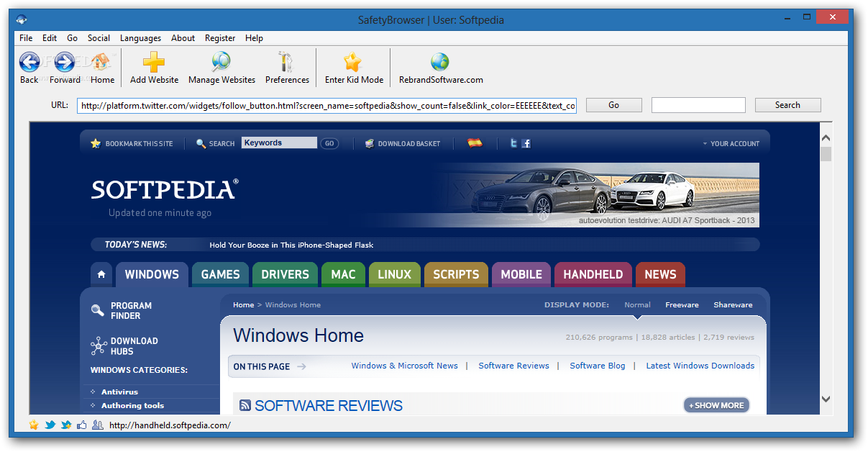Select Normal display mode

tap(637, 305)
